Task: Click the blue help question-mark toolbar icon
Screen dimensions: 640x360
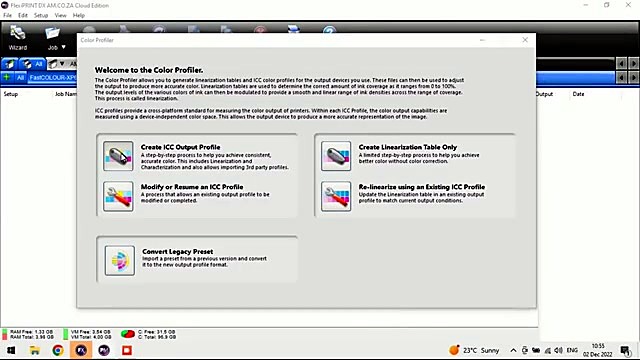Action: click(329, 29)
